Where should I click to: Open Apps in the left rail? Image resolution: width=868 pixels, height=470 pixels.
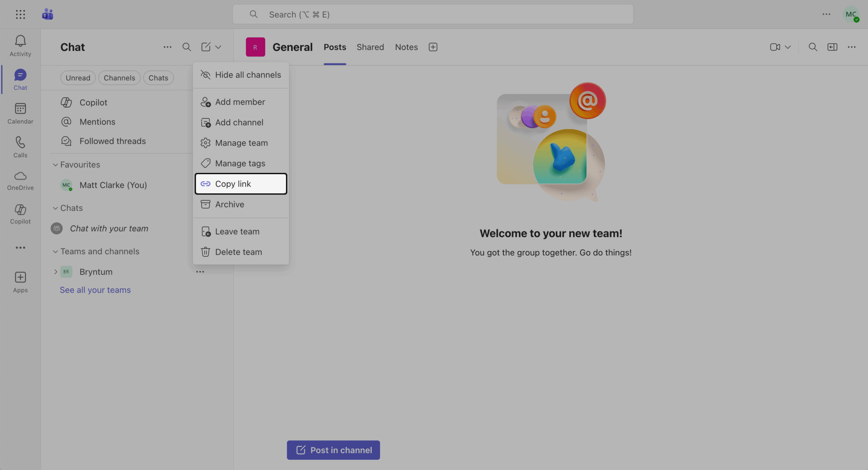coord(20,282)
